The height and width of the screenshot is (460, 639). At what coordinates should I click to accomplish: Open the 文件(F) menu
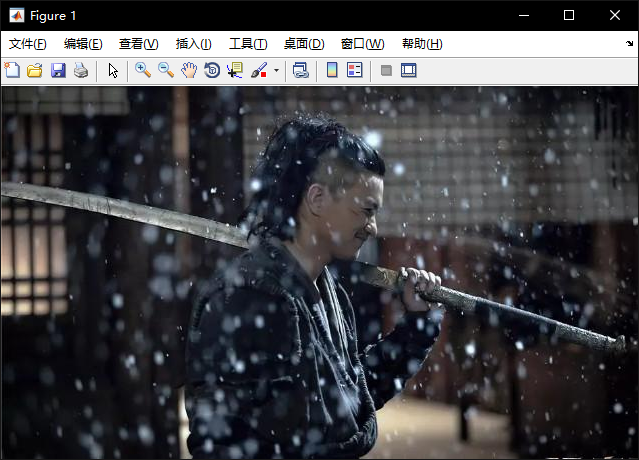28,44
